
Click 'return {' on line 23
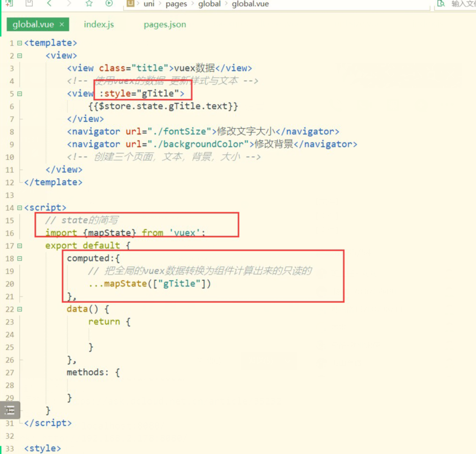(109, 322)
